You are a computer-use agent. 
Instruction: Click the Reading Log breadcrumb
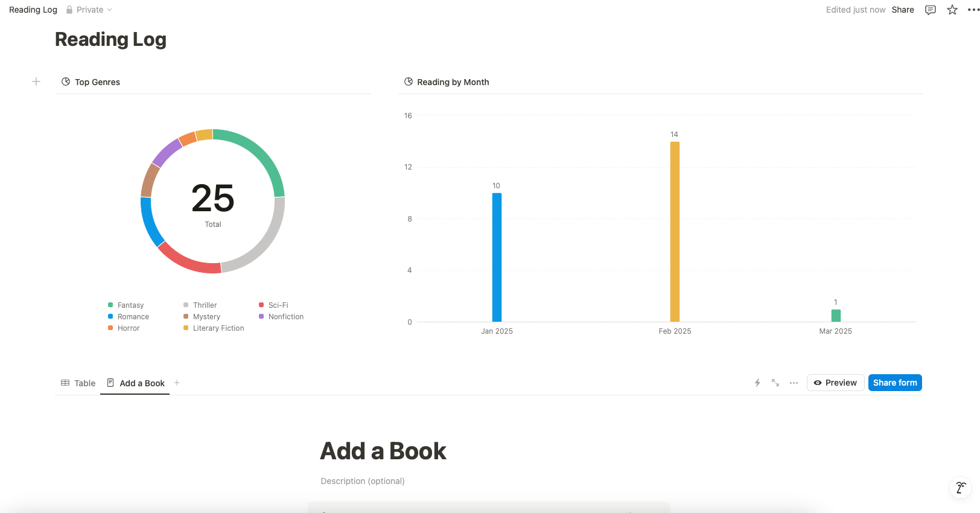(33, 10)
